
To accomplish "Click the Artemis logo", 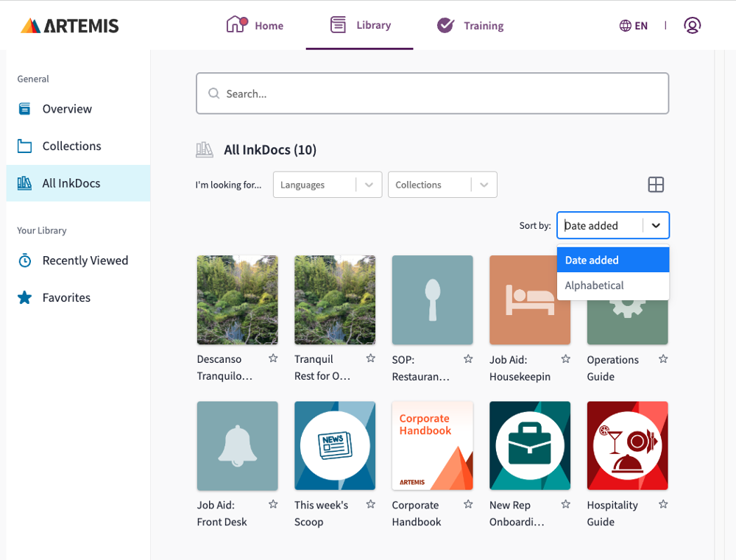I will pyautogui.click(x=70, y=26).
